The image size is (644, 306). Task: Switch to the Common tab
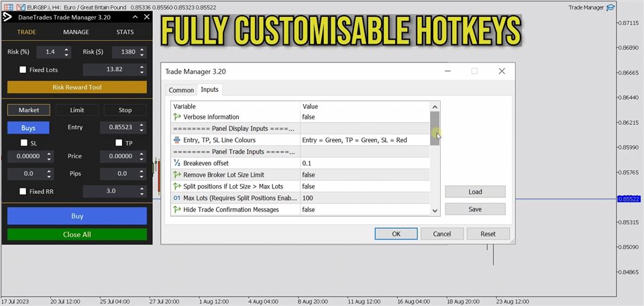(181, 90)
